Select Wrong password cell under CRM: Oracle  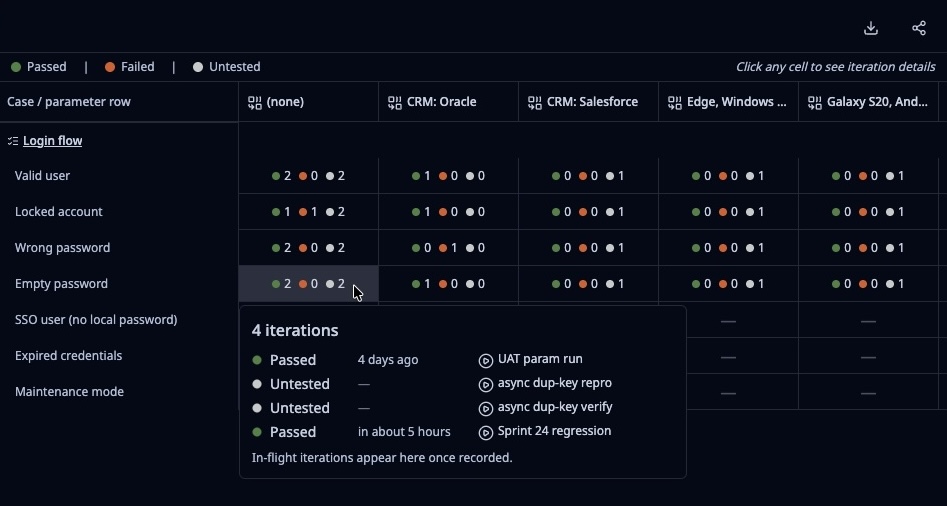449,248
